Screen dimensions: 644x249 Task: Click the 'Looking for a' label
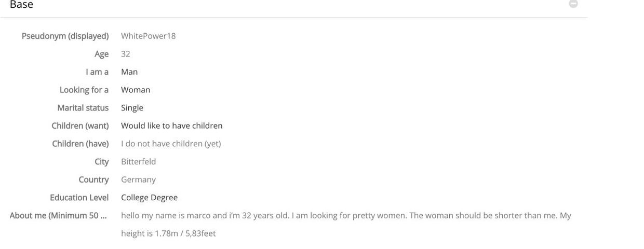pyautogui.click(x=84, y=90)
